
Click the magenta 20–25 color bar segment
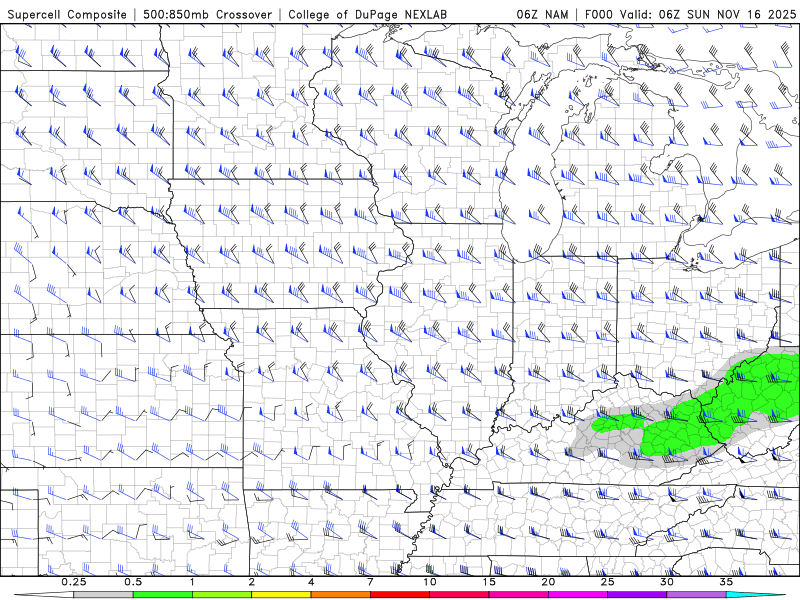tap(578, 595)
